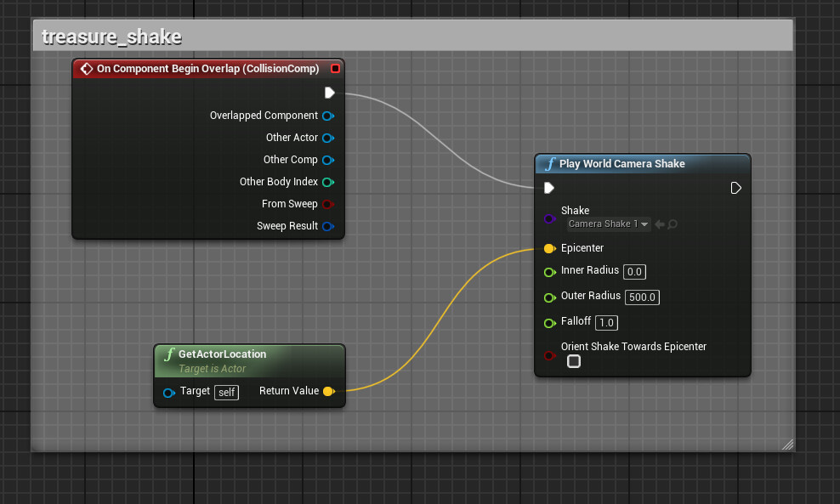Click the Shake pin label
The height and width of the screenshot is (504, 840).
tap(576, 211)
